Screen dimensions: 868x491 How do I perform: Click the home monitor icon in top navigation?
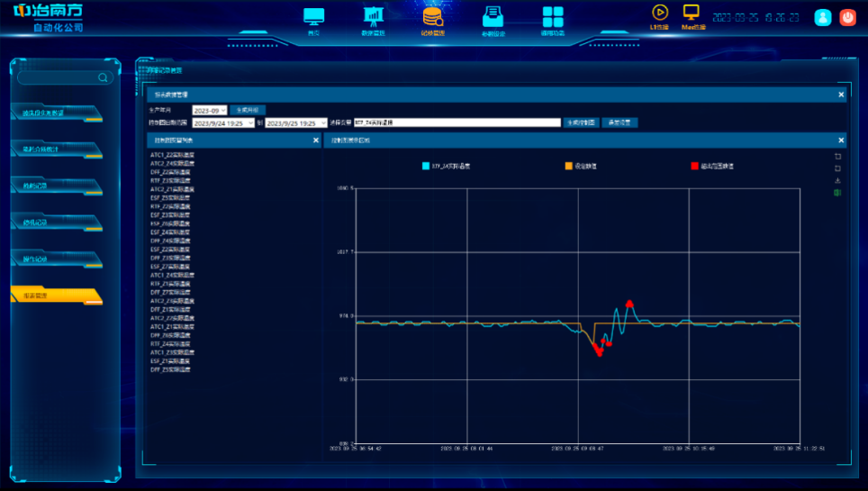[313, 17]
